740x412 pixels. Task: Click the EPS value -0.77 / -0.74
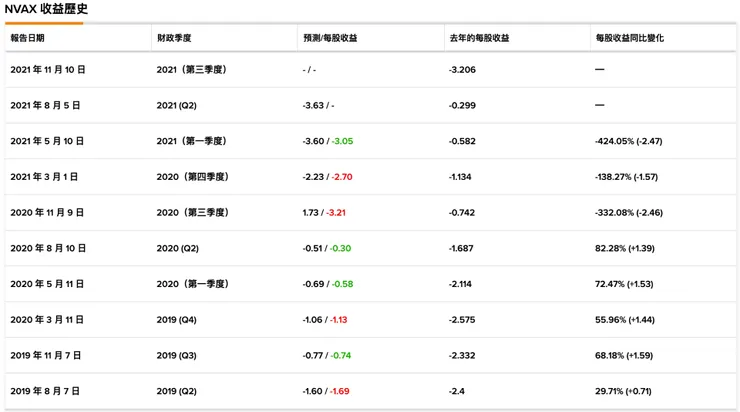pyautogui.click(x=327, y=355)
